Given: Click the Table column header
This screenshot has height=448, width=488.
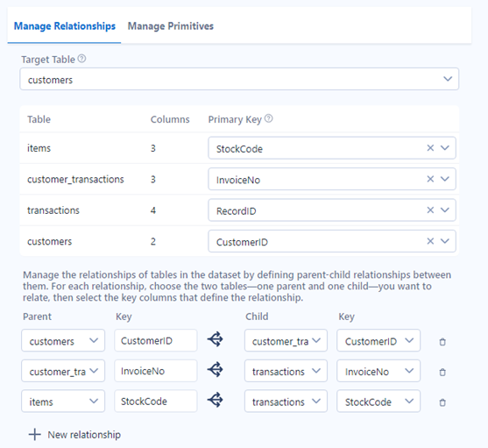Looking at the screenshot, I should point(39,119).
